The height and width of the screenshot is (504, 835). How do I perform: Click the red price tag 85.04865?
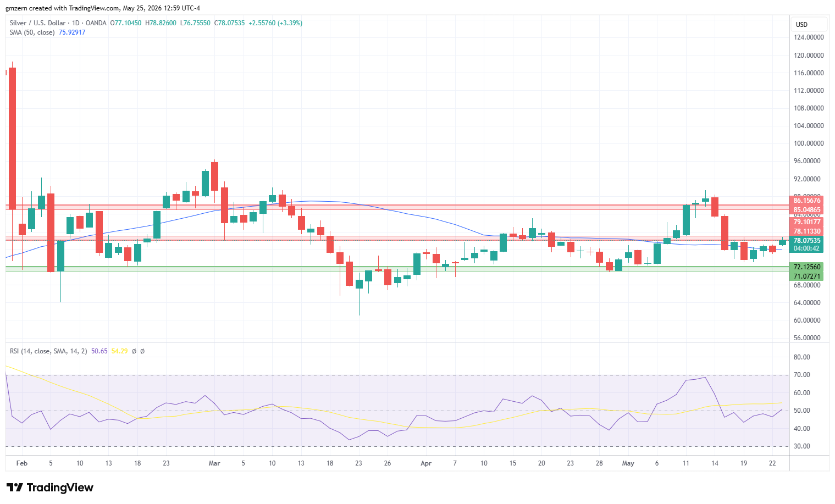(x=806, y=210)
